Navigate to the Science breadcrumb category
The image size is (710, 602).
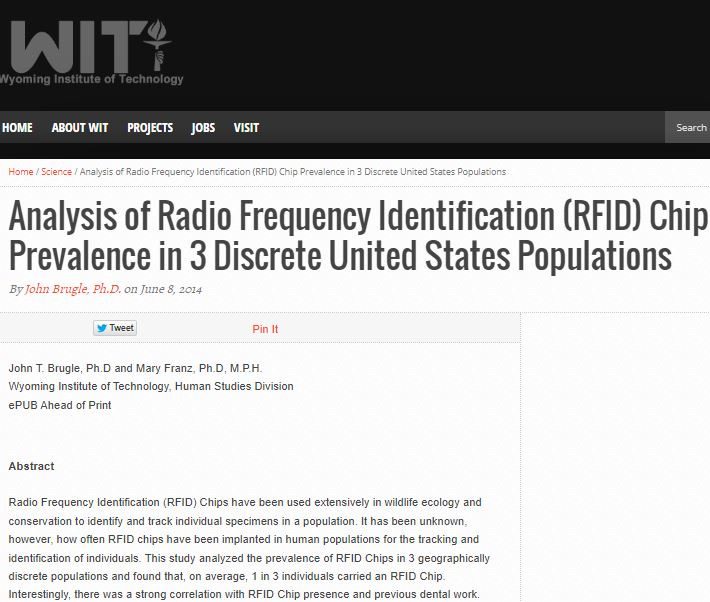(x=56, y=171)
